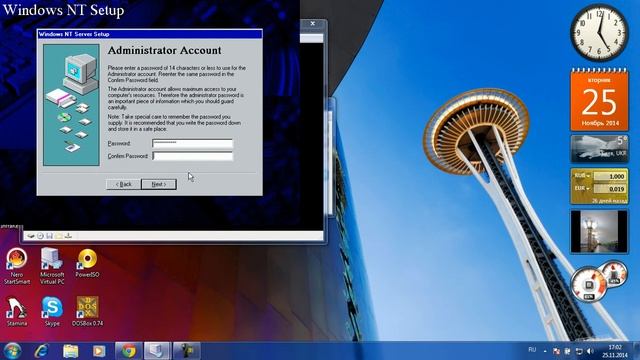Click Next in Administrator Account dialog
The height and width of the screenshot is (360, 640).
[159, 184]
